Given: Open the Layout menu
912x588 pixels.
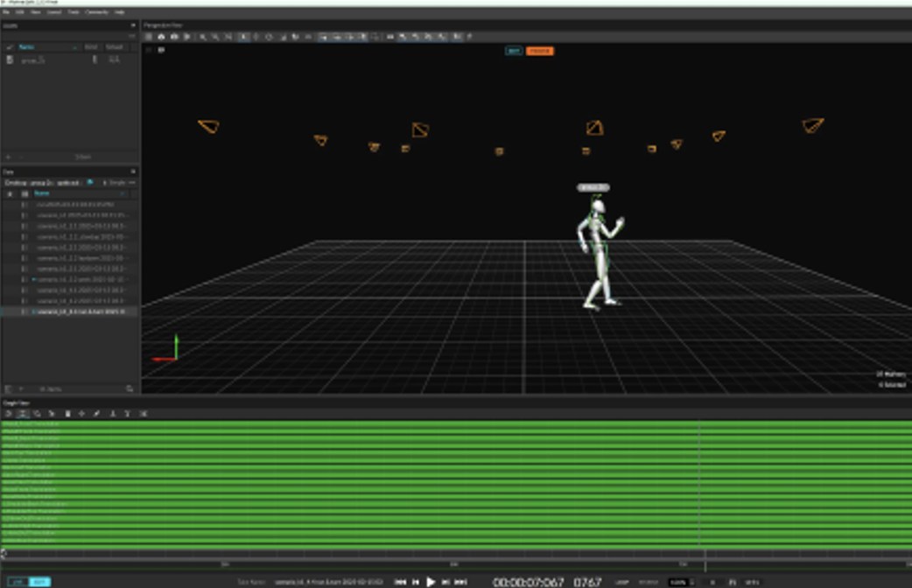Looking at the screenshot, I should [x=54, y=12].
